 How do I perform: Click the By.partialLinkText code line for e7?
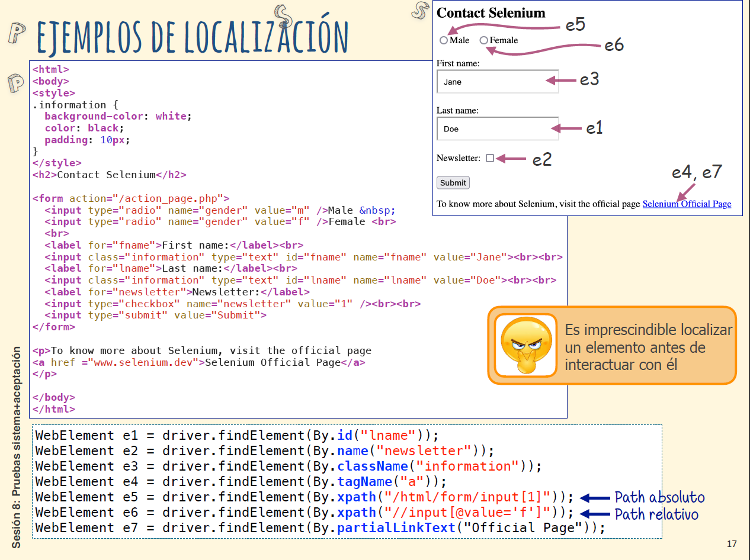[x=320, y=528]
